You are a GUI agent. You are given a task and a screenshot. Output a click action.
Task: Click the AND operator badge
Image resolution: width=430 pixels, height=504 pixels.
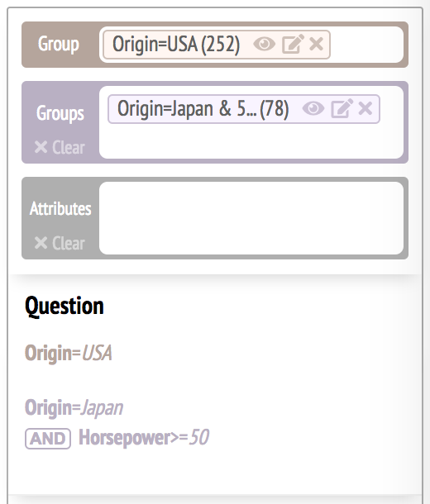pyautogui.click(x=48, y=439)
